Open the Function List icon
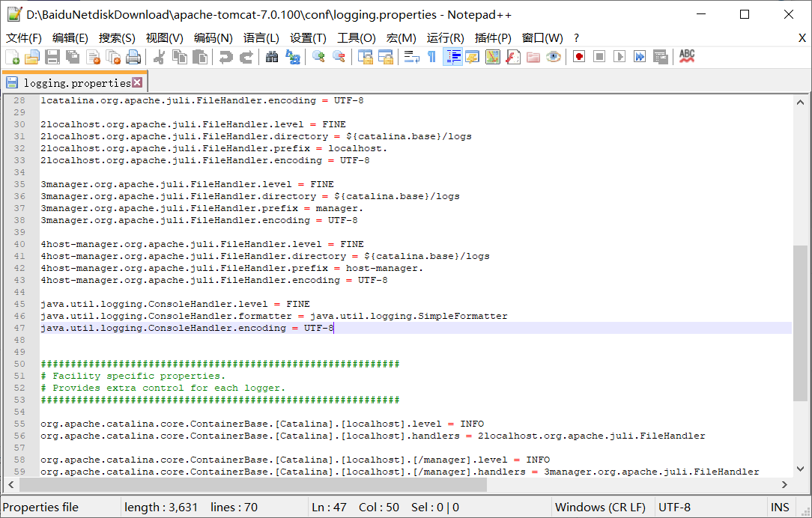This screenshot has width=812, height=518. click(512, 57)
